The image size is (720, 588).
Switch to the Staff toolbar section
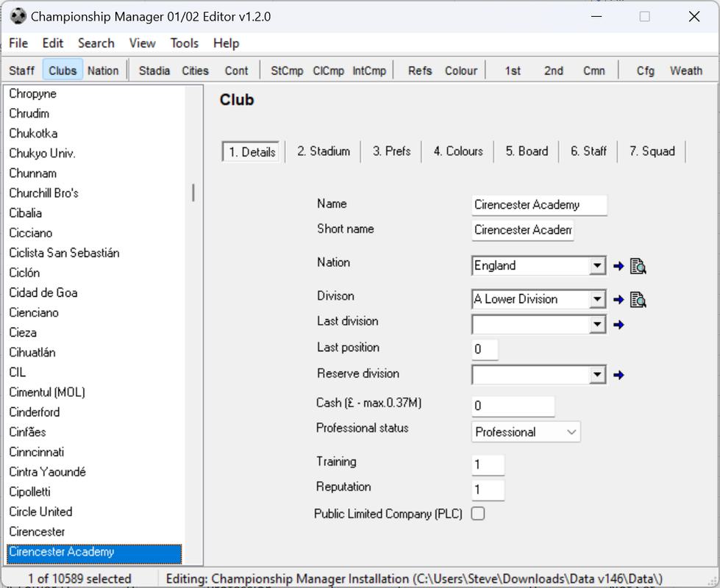click(x=22, y=71)
